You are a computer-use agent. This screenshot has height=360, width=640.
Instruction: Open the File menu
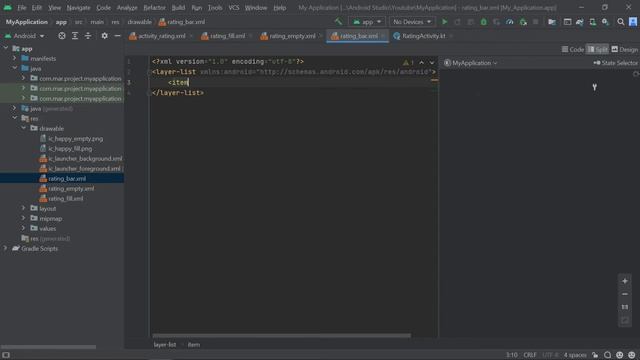point(22,8)
